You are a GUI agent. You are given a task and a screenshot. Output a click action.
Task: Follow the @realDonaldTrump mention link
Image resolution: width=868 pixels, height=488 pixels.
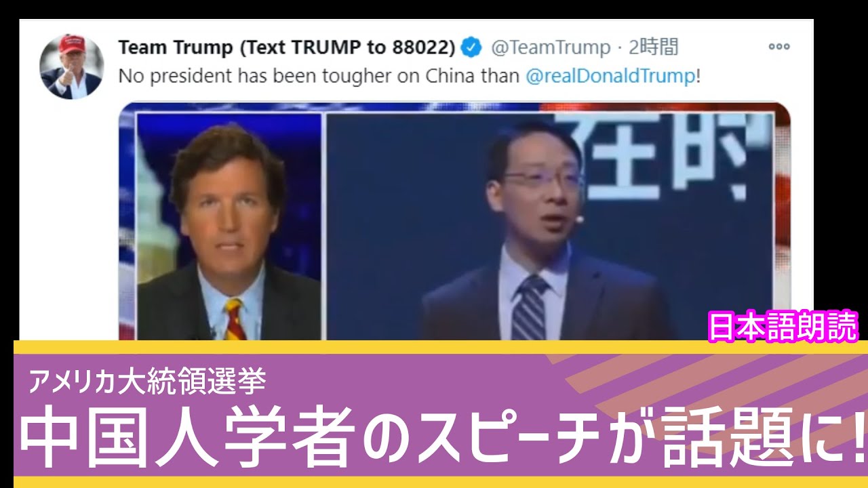pyautogui.click(x=610, y=76)
